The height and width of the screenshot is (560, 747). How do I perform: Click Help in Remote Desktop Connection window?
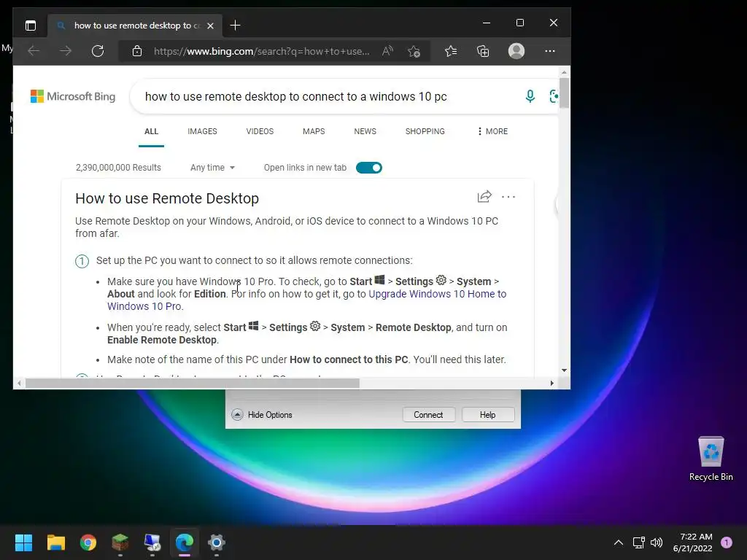[x=487, y=415]
